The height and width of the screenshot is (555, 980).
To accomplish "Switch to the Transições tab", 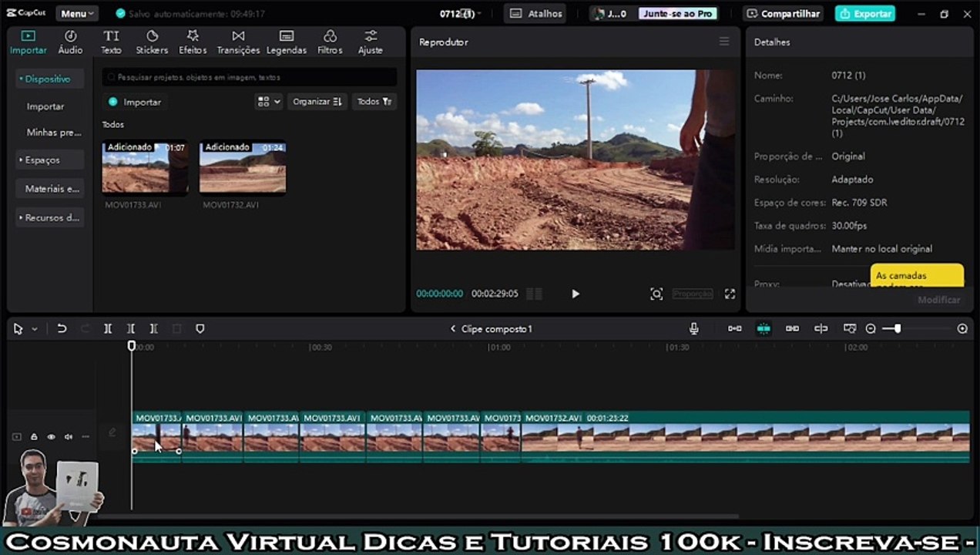I will click(238, 42).
